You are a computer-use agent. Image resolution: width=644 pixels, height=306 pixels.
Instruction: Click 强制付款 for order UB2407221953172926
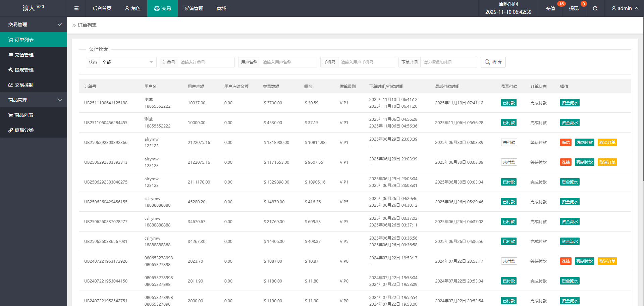click(x=584, y=261)
